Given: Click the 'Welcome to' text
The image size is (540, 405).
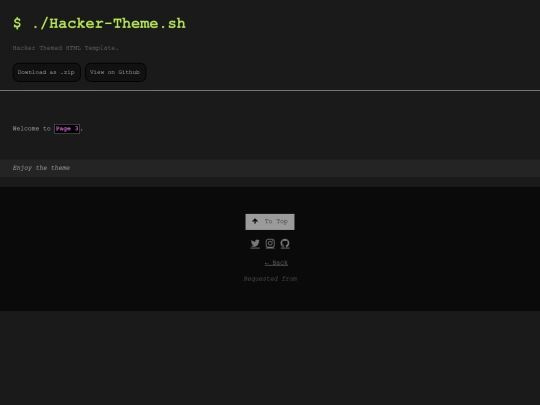Looking at the screenshot, I should pos(31,128).
